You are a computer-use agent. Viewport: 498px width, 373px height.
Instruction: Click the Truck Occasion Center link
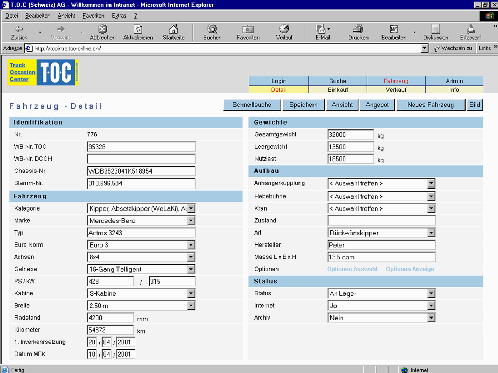click(x=22, y=72)
